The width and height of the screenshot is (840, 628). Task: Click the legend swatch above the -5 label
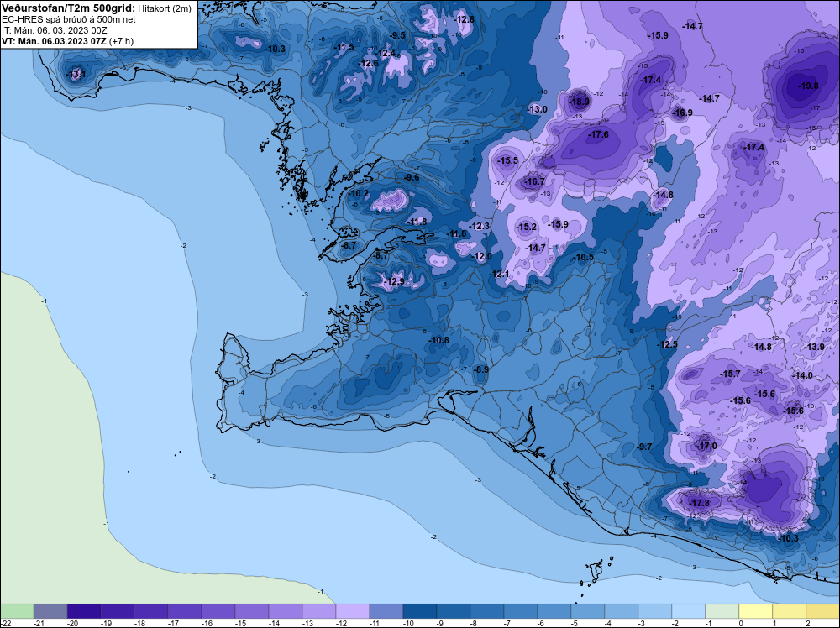[x=588, y=611]
